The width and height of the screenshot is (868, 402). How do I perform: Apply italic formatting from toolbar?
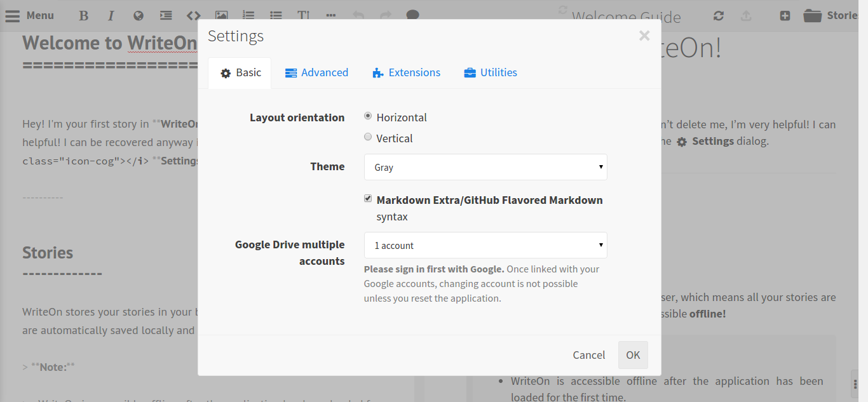(x=111, y=16)
